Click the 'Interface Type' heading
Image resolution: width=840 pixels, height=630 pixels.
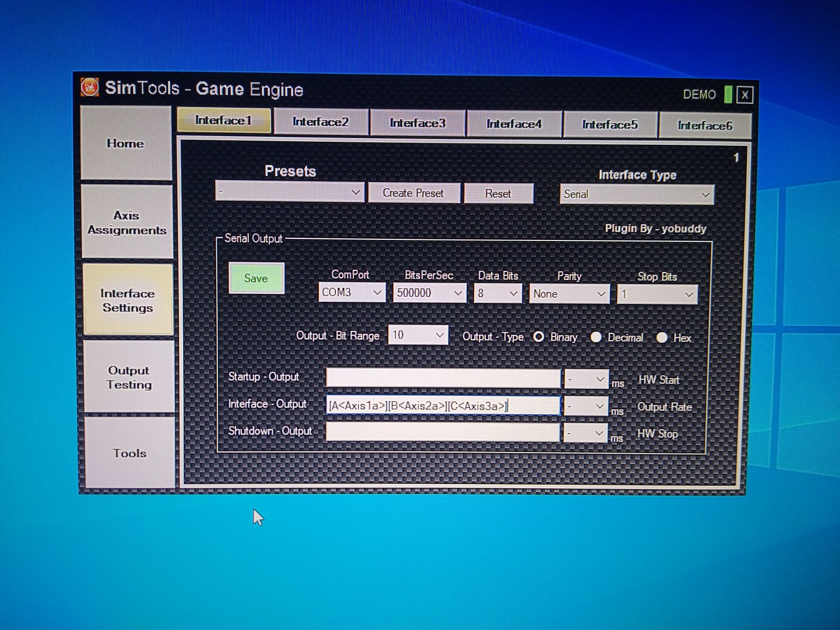(637, 175)
